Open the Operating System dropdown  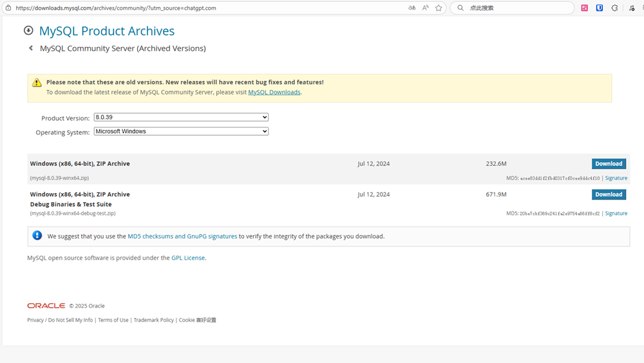(x=181, y=131)
